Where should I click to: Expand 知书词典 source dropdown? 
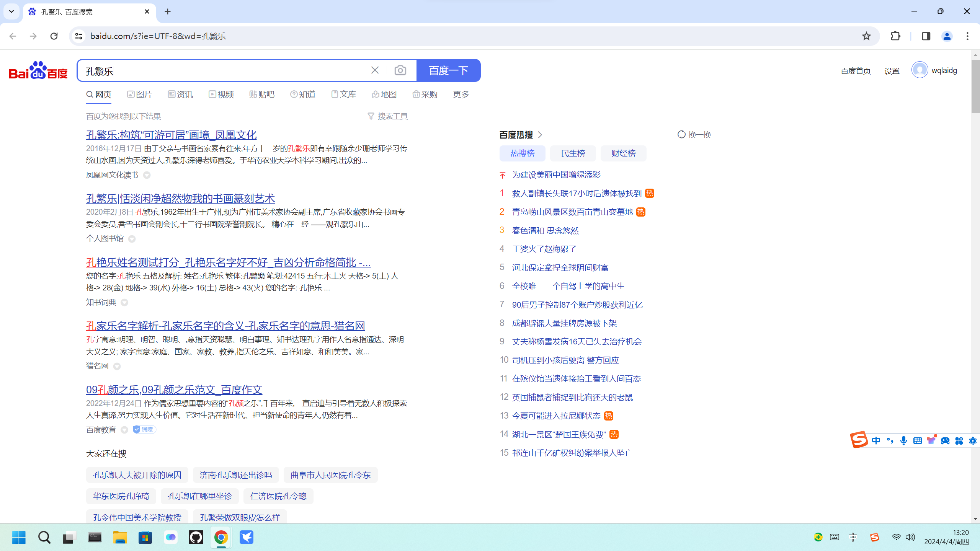124,303
